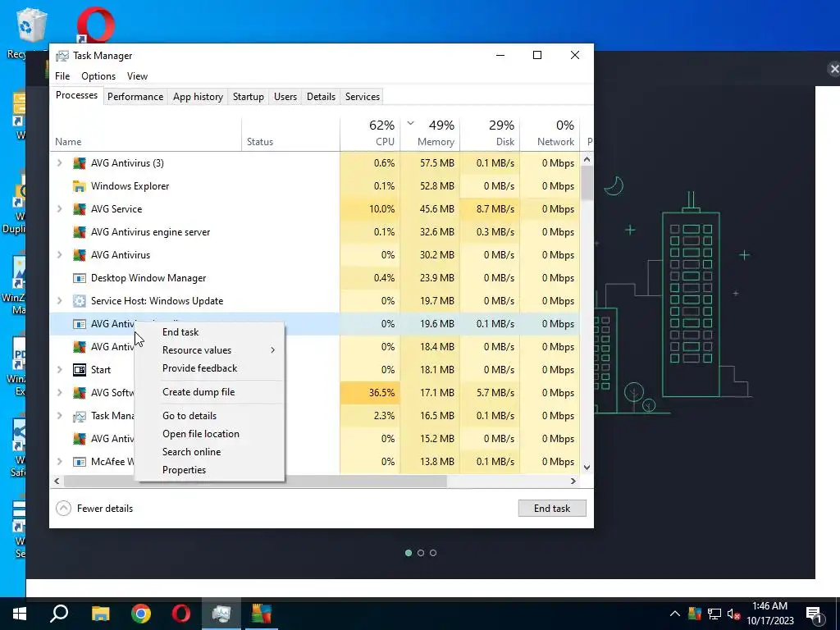This screenshot has height=630, width=840.
Task: Switch to the Performance tab
Action: pos(135,97)
